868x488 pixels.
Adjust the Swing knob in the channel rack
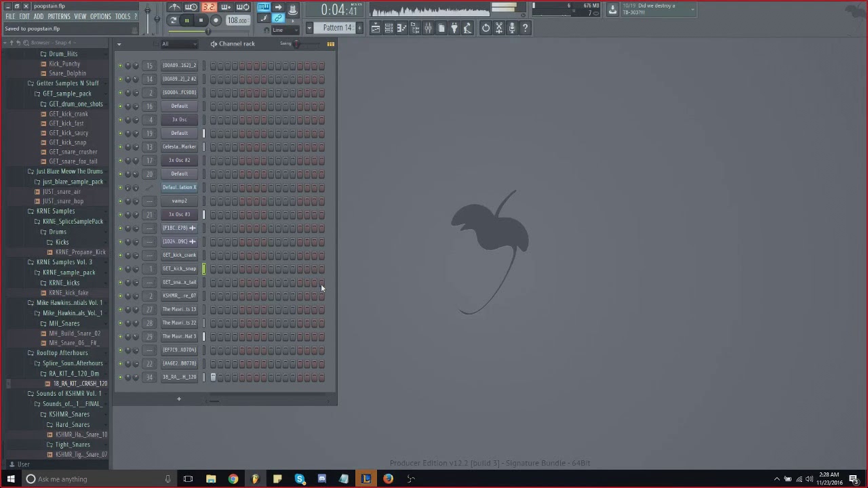click(296, 44)
